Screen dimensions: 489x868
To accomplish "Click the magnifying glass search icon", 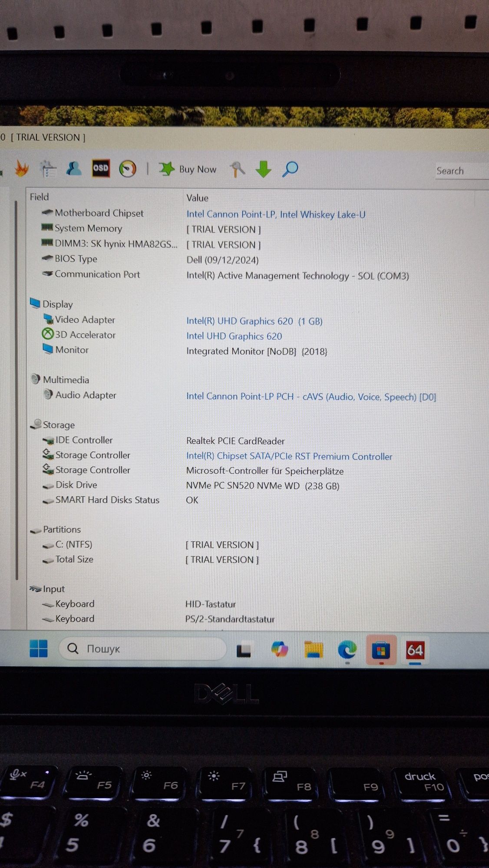I will [290, 169].
